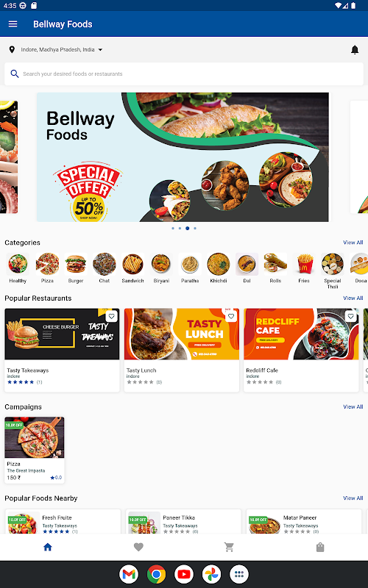Focus the food and restaurant search field

(184, 74)
